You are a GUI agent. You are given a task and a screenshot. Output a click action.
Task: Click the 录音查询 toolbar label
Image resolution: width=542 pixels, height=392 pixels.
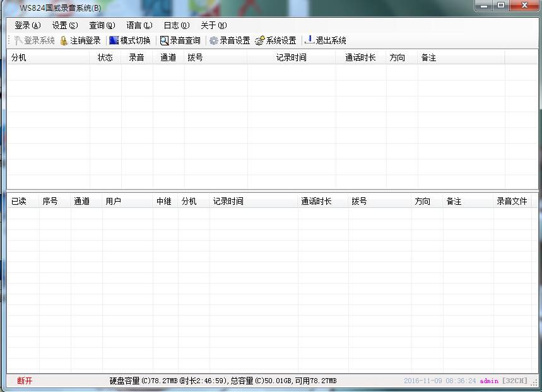[x=186, y=41]
